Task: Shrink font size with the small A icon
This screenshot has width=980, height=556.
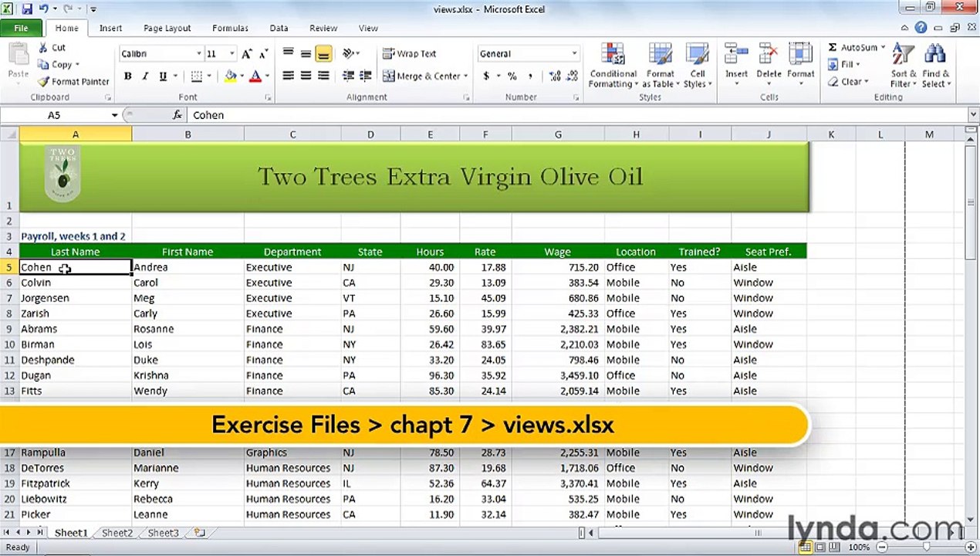Action: 263,54
